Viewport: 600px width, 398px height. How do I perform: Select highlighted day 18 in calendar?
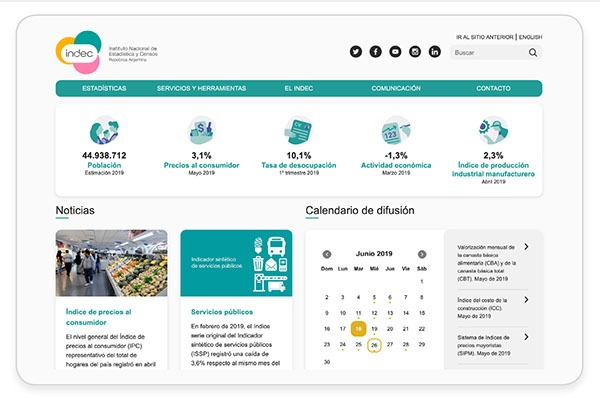point(358,329)
